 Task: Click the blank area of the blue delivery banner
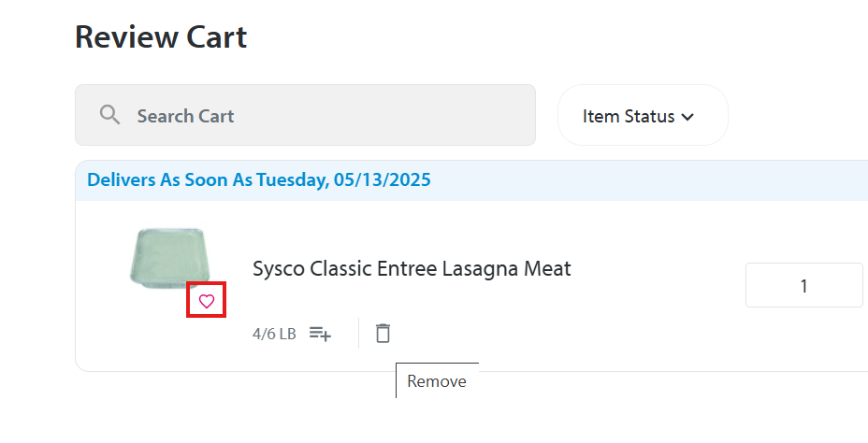[655, 179]
